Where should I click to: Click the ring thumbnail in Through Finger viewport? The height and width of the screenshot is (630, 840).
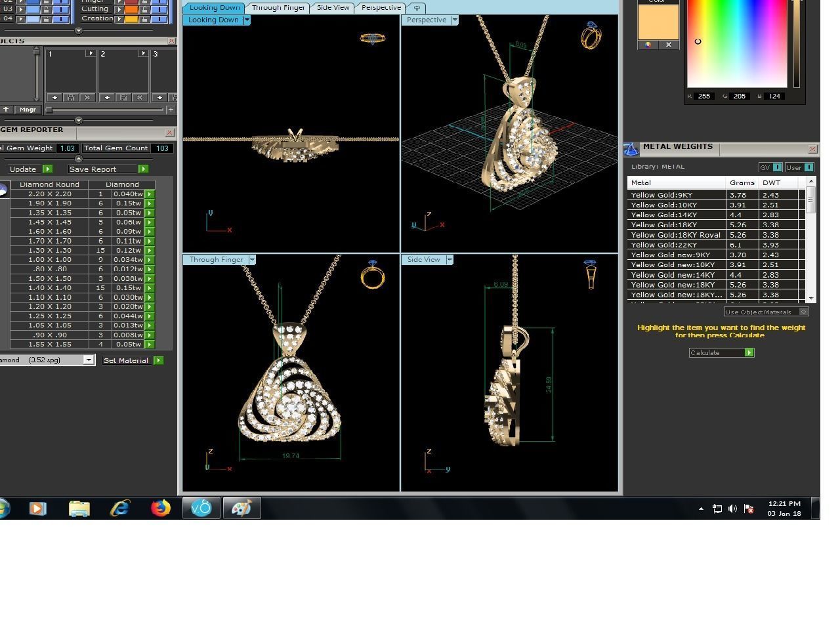(373, 274)
